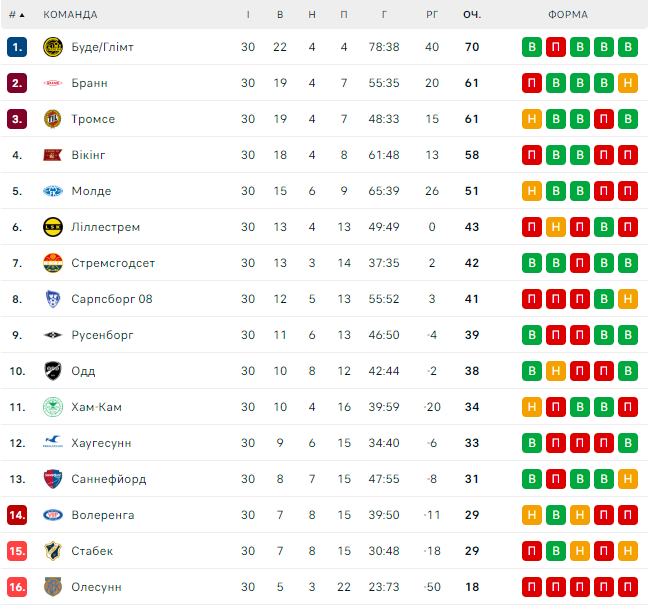Viewport: 648px width, 609px height.
Task: Open the Вікінг team link
Action: (88, 155)
